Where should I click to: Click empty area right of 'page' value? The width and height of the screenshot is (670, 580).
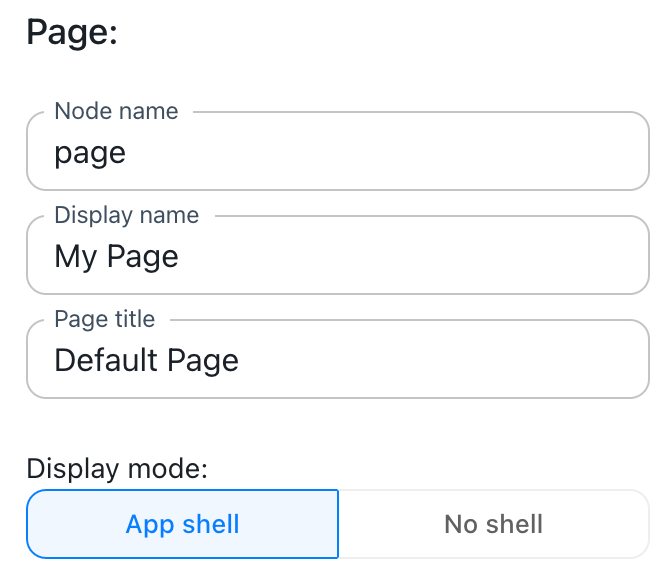point(400,153)
